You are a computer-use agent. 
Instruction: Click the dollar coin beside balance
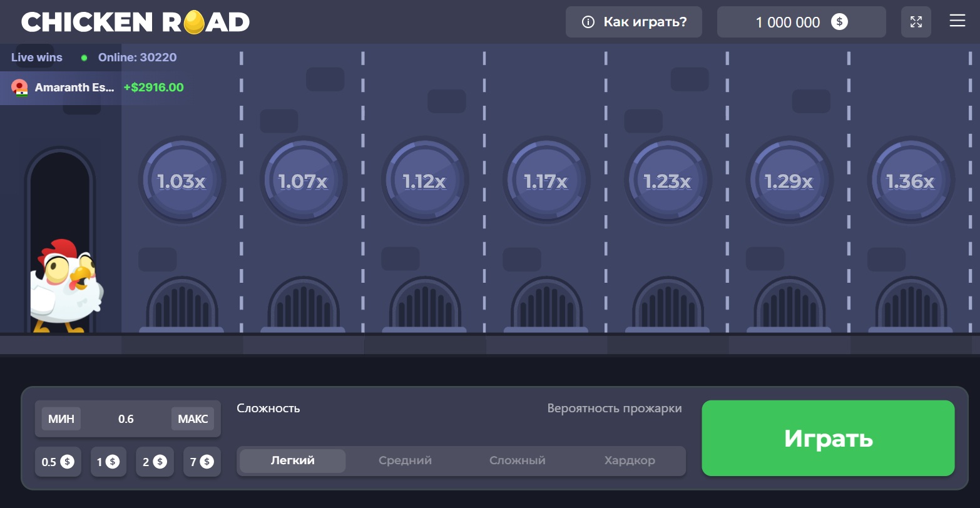(x=839, y=22)
